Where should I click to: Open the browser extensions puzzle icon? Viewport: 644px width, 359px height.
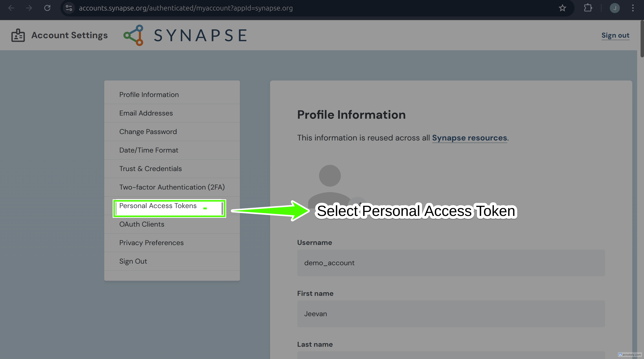[x=588, y=8]
